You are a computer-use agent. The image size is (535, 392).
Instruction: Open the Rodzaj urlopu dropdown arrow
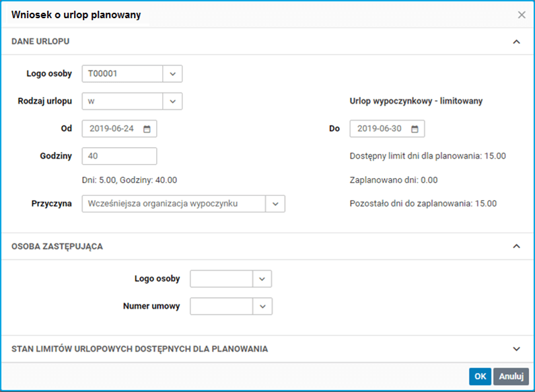coord(172,101)
